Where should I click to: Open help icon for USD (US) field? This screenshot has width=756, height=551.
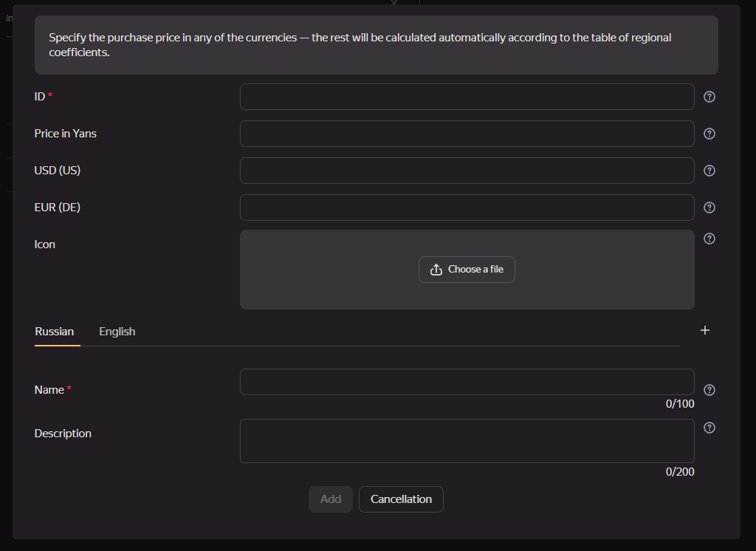coord(709,171)
